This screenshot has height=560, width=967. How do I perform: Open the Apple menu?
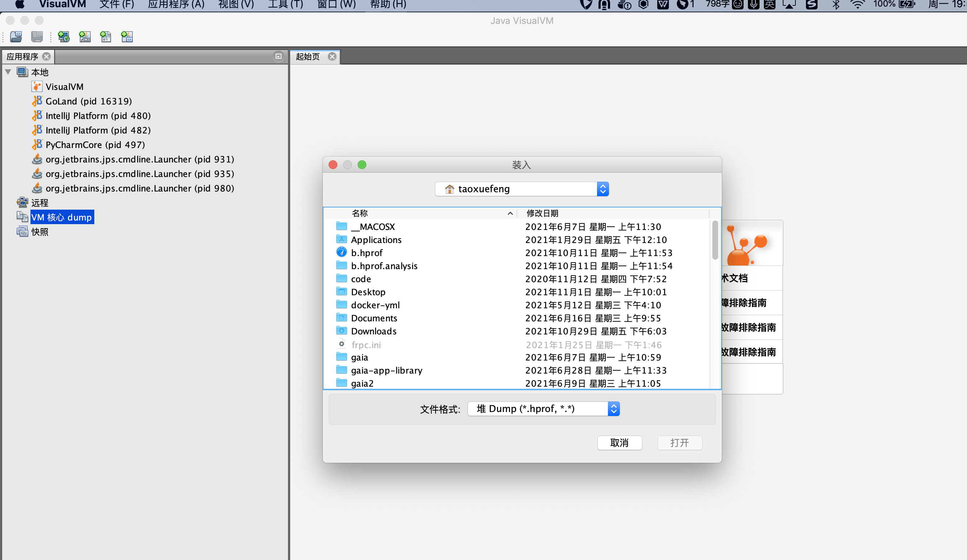pyautogui.click(x=20, y=5)
